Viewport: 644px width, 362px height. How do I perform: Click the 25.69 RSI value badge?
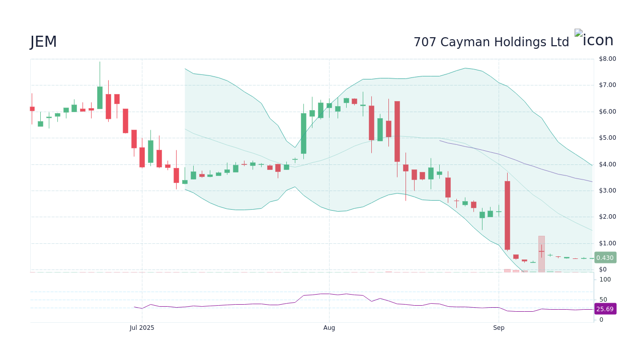(605, 309)
